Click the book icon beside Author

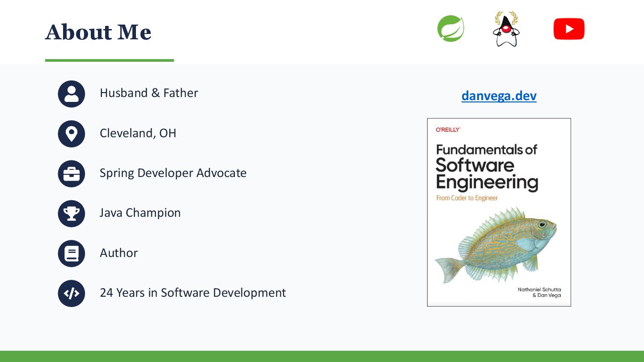[72, 253]
